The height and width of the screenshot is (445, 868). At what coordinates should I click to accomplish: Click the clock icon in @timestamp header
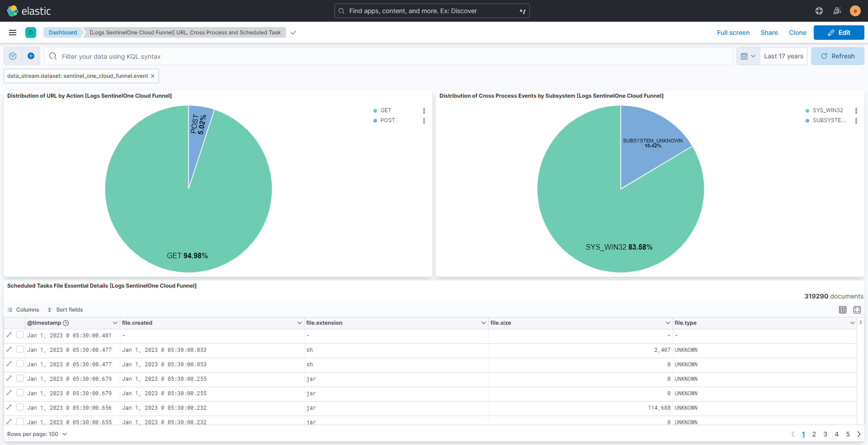coord(66,323)
